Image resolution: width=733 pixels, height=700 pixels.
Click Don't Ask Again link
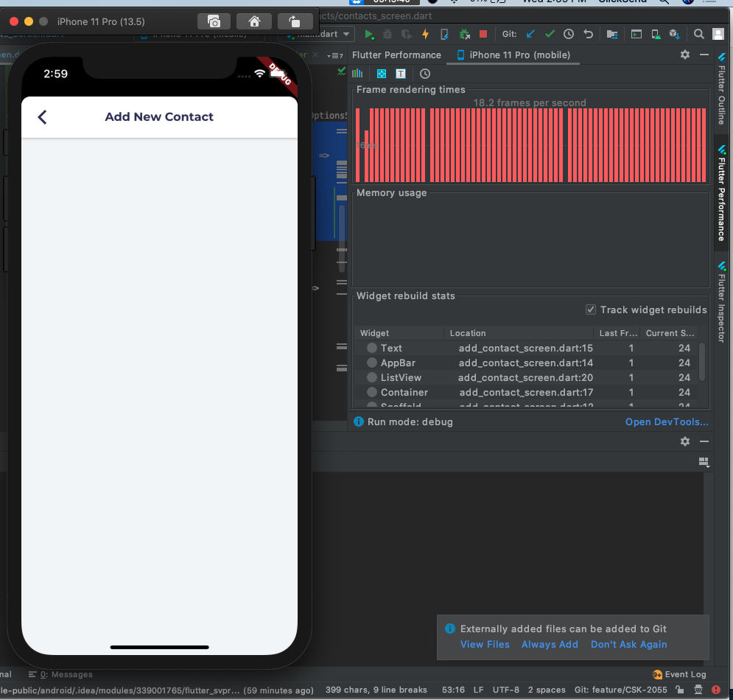click(x=628, y=644)
